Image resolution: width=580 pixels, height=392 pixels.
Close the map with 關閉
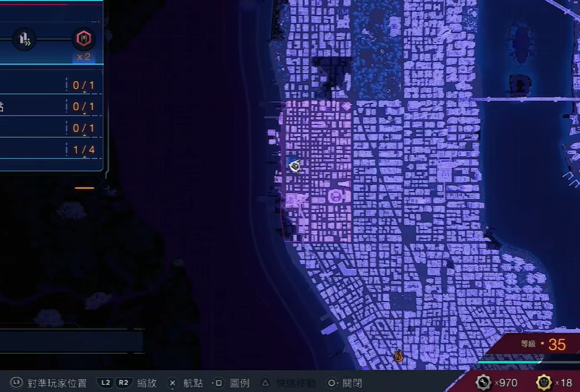click(352, 383)
